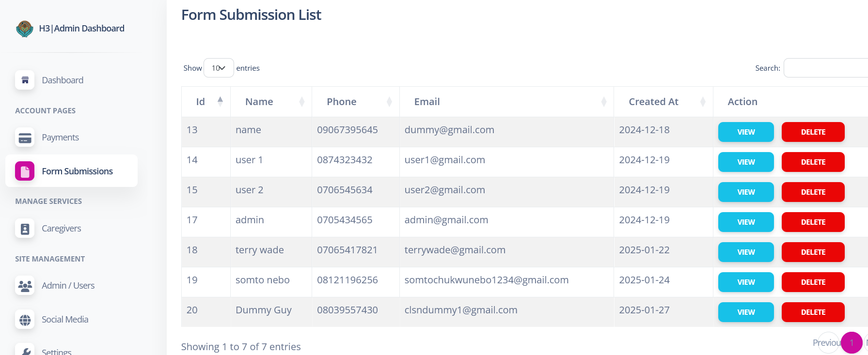Open the Payments menu item
The height and width of the screenshot is (355, 868).
pos(60,138)
